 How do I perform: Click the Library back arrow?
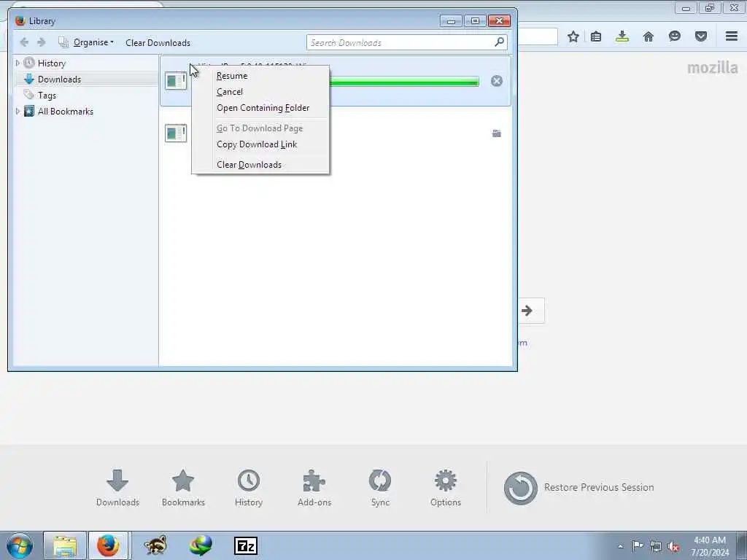(x=24, y=42)
